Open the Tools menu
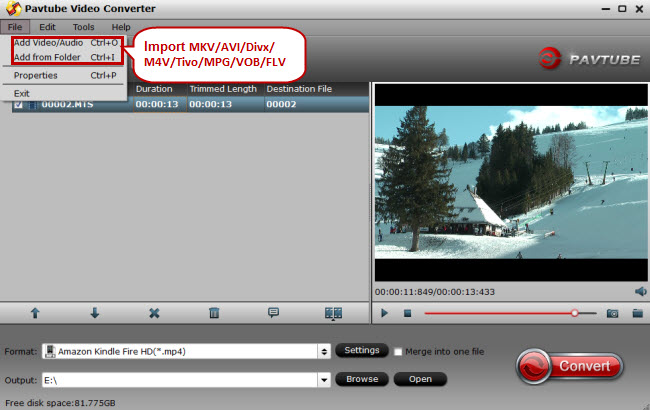650x410 pixels. click(x=83, y=27)
